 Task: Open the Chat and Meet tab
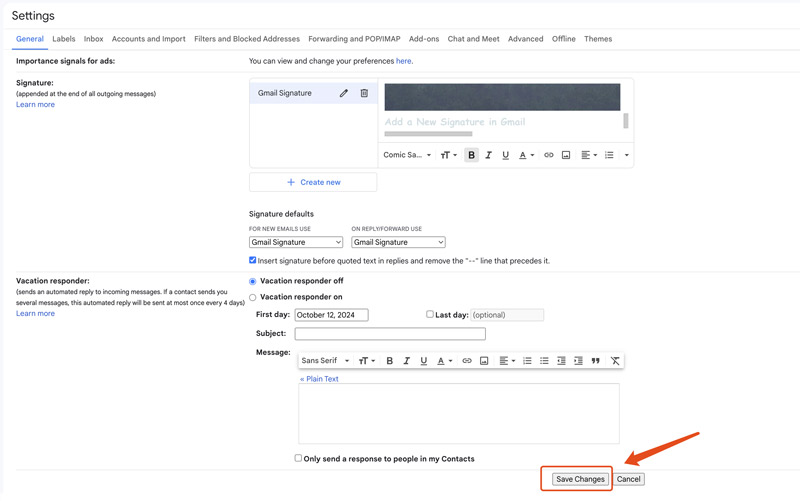(x=473, y=39)
